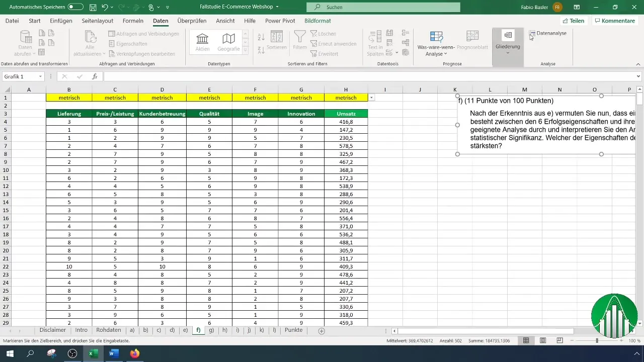The height and width of the screenshot is (362, 644).
Task: Sort ascending A to Z
Action: (x=261, y=37)
